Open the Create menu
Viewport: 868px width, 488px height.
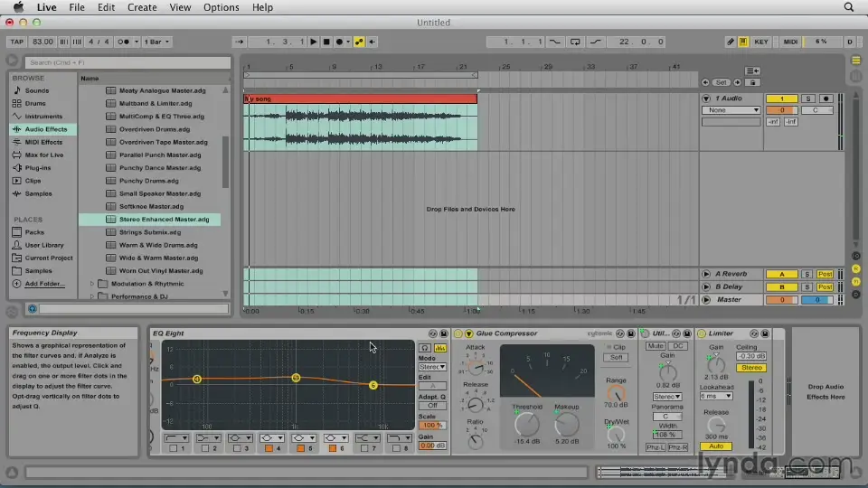(142, 7)
